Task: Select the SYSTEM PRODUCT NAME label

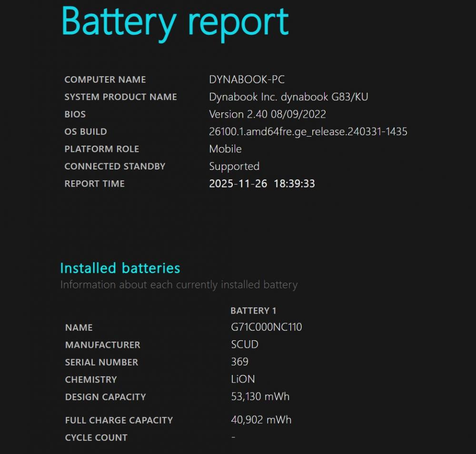Action: point(120,97)
